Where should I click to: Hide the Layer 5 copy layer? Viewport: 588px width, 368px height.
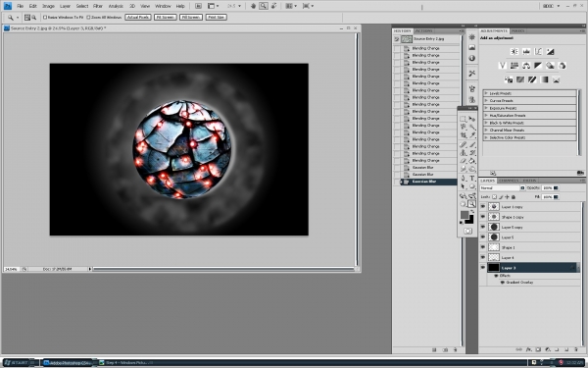tap(482, 227)
